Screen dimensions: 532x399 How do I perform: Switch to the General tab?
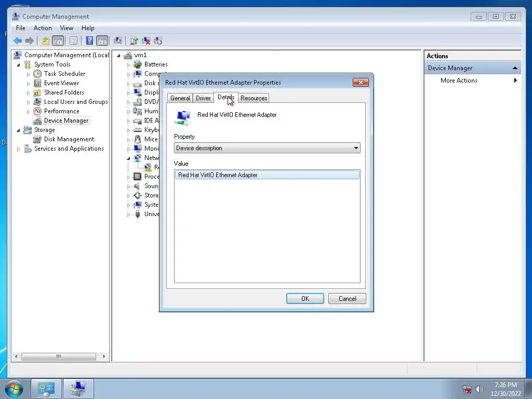coord(180,98)
